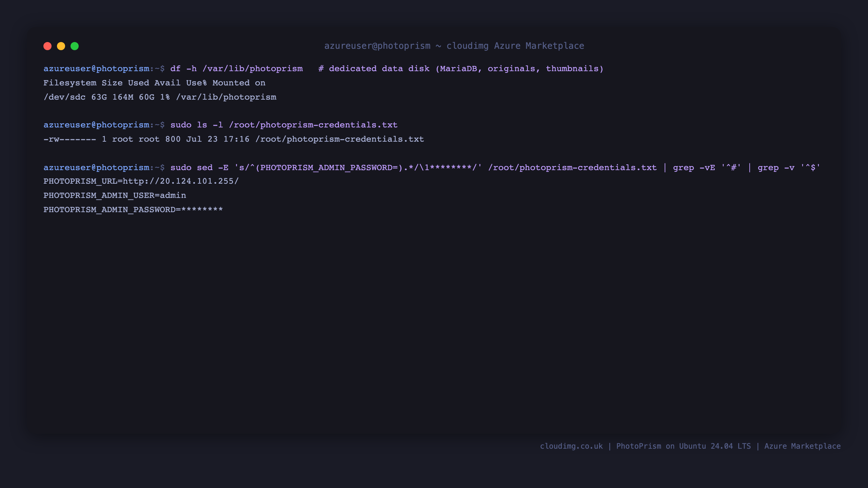Click the terminal title 'azureuser@photoprism ~ cloudimg Azure Marketplace'
This screenshot has height=488, width=868.
click(454, 46)
